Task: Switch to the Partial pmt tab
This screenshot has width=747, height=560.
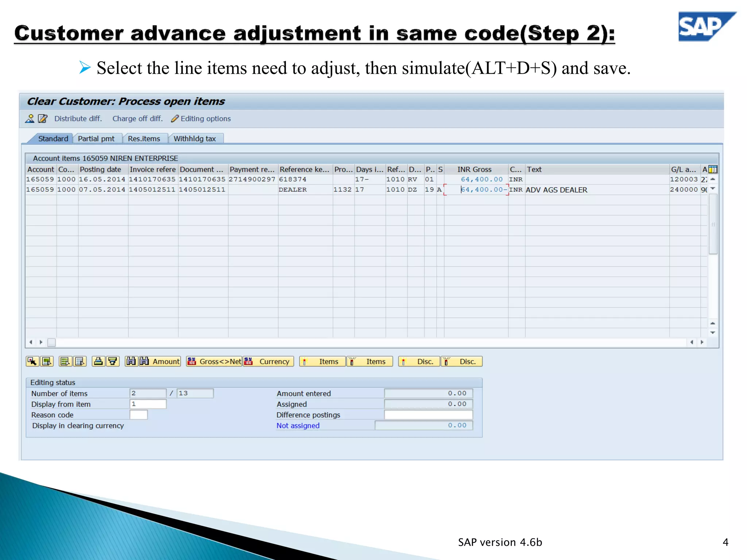Action: coord(96,139)
